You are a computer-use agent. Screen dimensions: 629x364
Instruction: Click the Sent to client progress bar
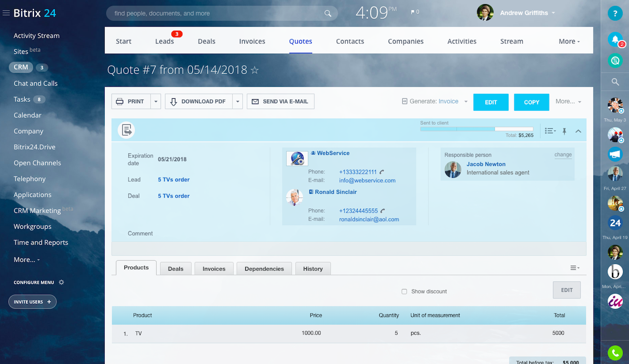(x=476, y=129)
